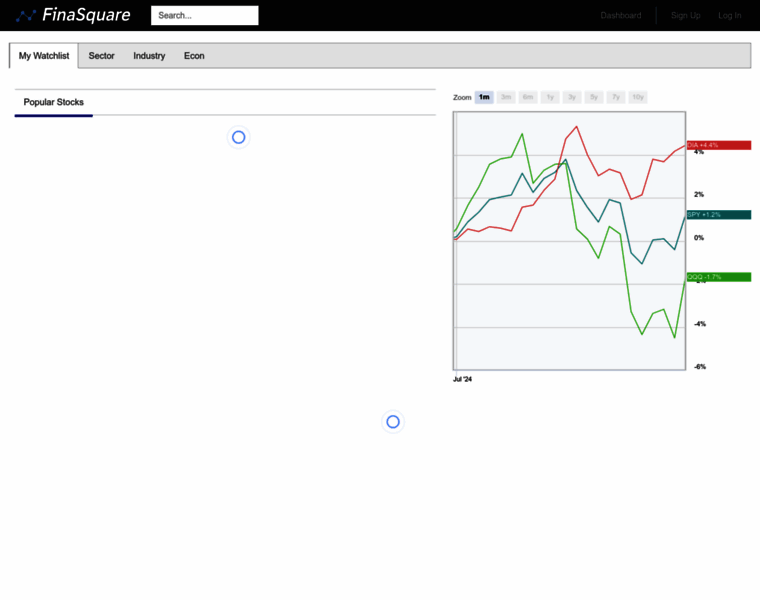The image size is (760, 600).
Task: Click the 0% axis label
Action: 698,237
